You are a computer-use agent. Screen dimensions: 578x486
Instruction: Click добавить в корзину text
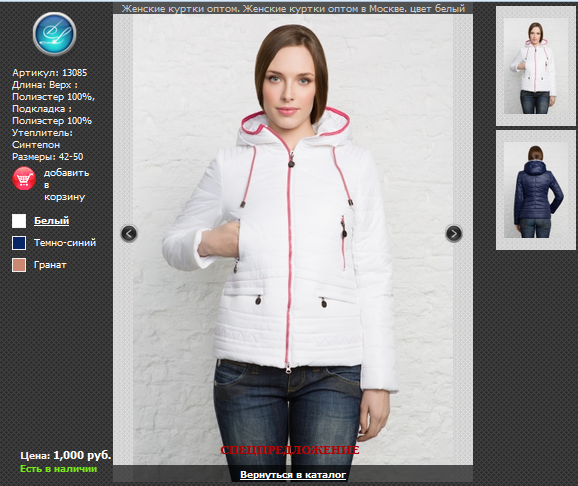[66, 184]
